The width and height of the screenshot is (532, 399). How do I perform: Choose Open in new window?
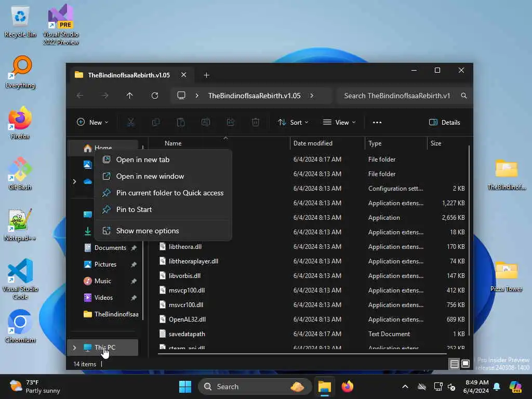[x=163, y=176]
